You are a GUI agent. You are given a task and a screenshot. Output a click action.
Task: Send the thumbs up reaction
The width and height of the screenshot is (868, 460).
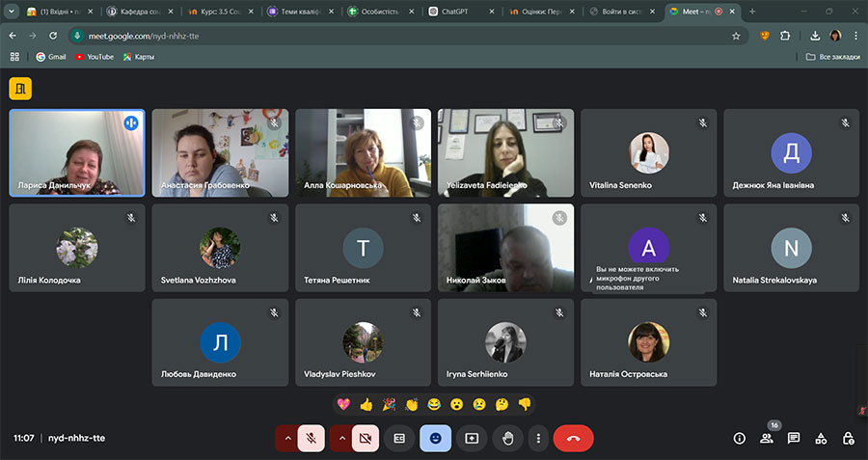tap(366, 404)
